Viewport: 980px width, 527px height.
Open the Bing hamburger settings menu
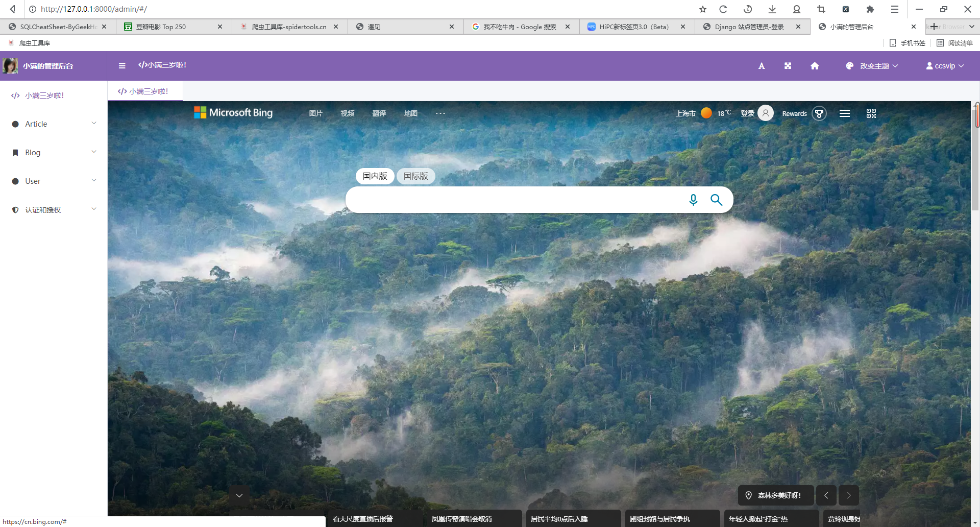click(845, 113)
